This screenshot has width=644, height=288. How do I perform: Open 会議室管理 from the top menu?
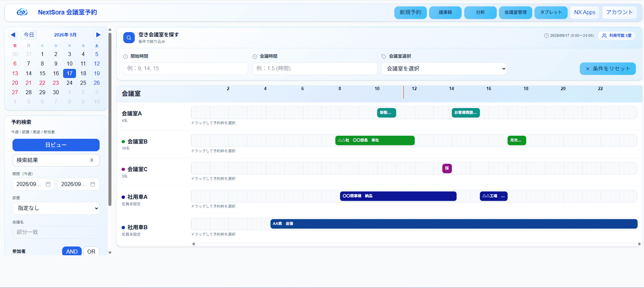pyautogui.click(x=516, y=12)
